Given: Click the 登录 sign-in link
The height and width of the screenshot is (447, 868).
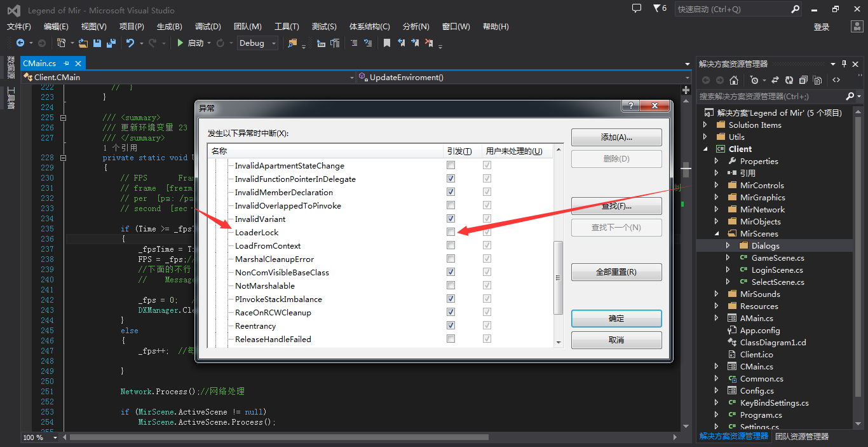Looking at the screenshot, I should (x=822, y=27).
